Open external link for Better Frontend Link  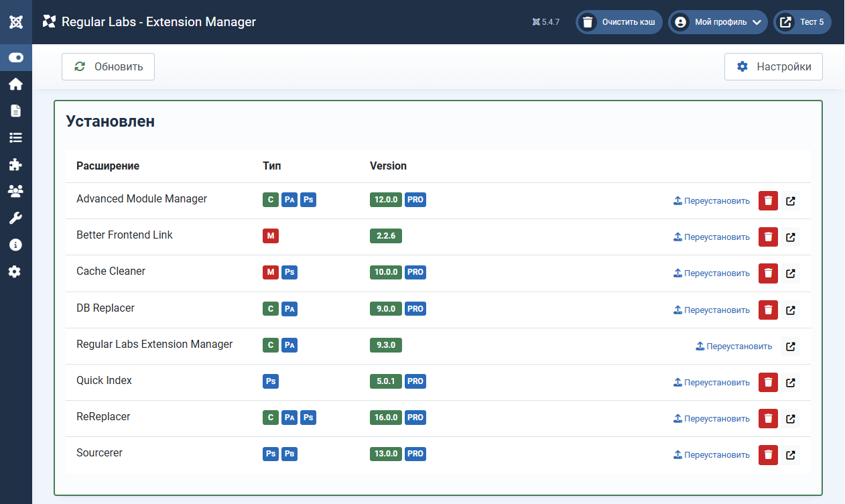pyautogui.click(x=791, y=237)
